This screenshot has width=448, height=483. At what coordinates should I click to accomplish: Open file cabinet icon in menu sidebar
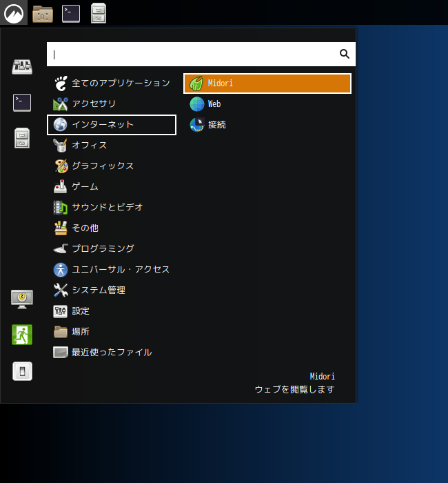pyautogui.click(x=22, y=138)
